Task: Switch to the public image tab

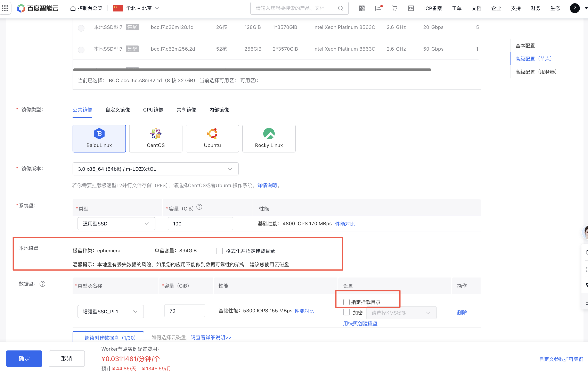Action: point(82,110)
